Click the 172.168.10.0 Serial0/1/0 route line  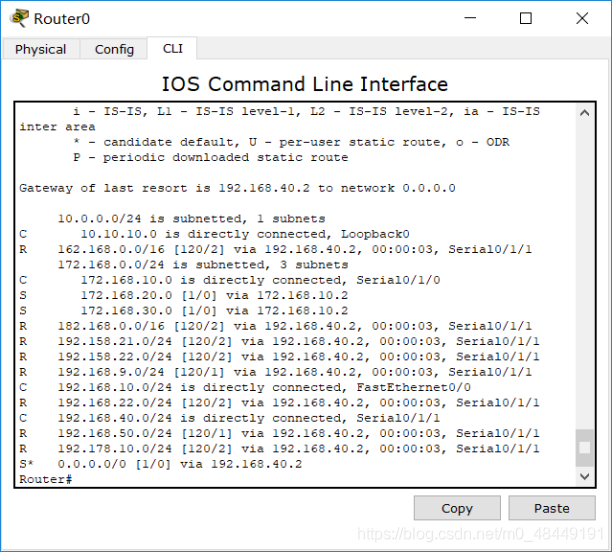pyautogui.click(x=230, y=280)
